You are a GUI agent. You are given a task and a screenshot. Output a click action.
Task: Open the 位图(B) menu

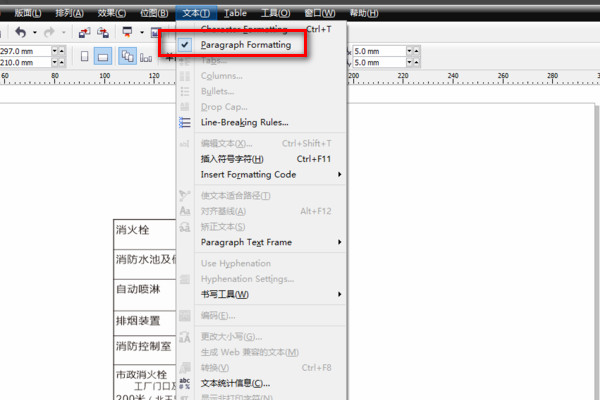(154, 13)
